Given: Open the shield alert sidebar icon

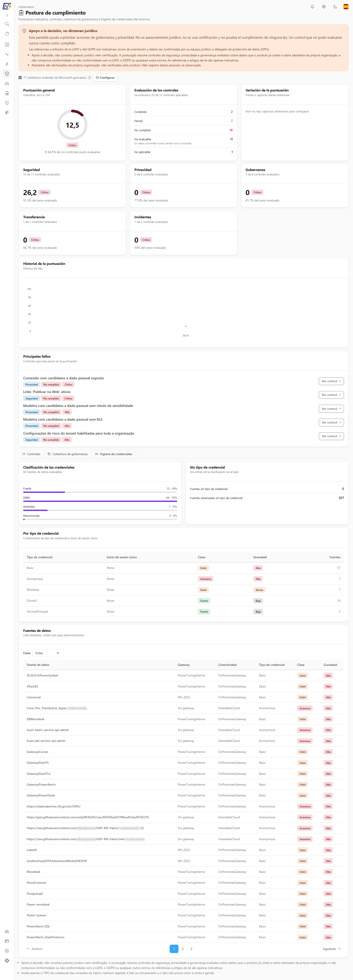Looking at the screenshot, I should pyautogui.click(x=7, y=103).
